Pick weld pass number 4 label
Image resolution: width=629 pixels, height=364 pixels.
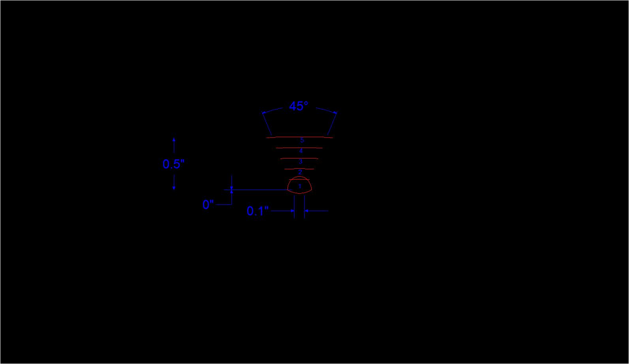[x=301, y=151]
